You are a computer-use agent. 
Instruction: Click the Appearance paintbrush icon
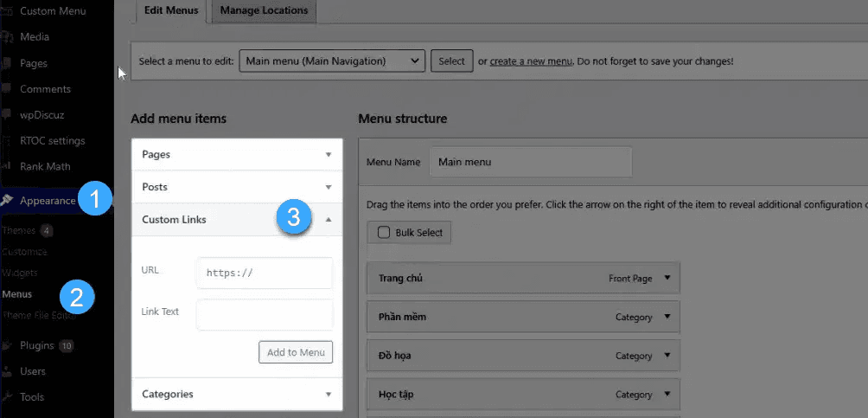tap(7, 201)
